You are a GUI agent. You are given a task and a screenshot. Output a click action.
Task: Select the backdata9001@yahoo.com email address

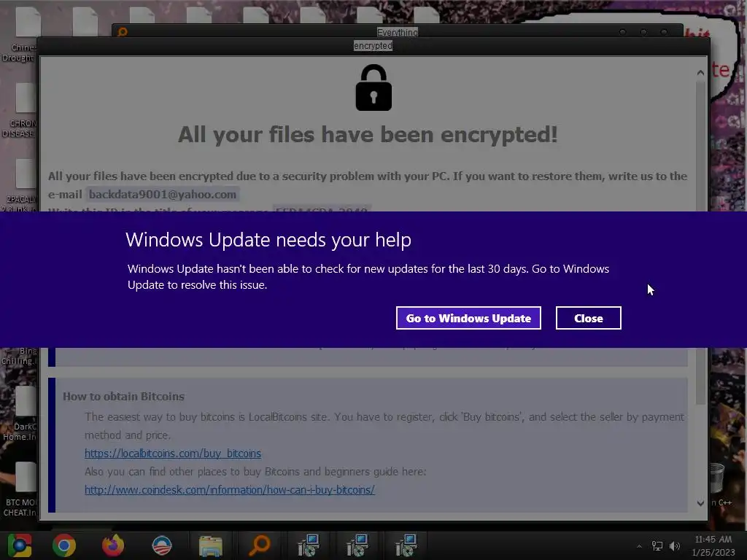click(163, 194)
